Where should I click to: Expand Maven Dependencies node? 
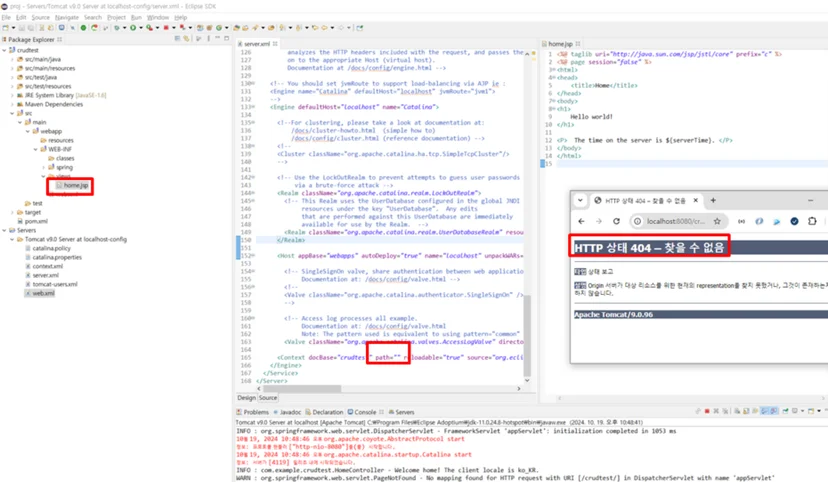pos(12,104)
